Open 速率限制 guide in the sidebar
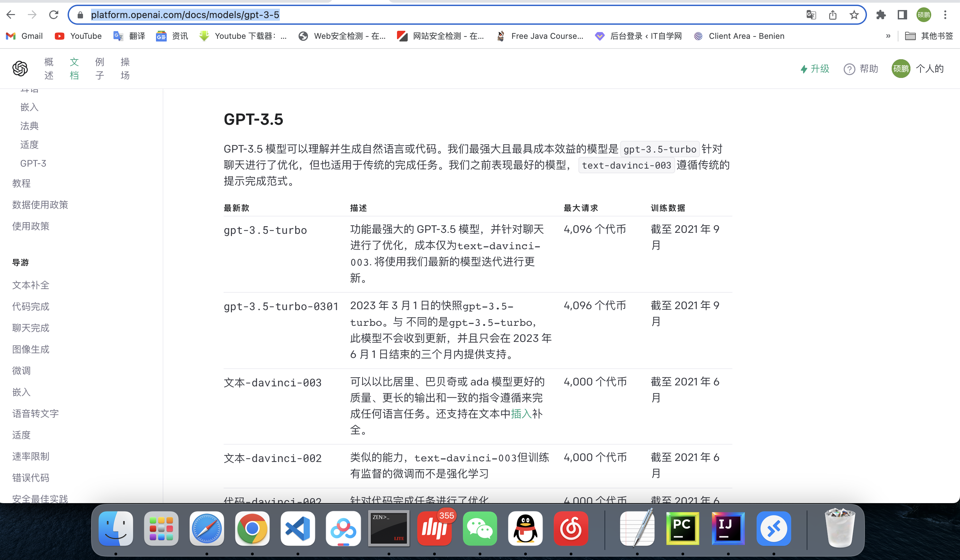 [31, 456]
